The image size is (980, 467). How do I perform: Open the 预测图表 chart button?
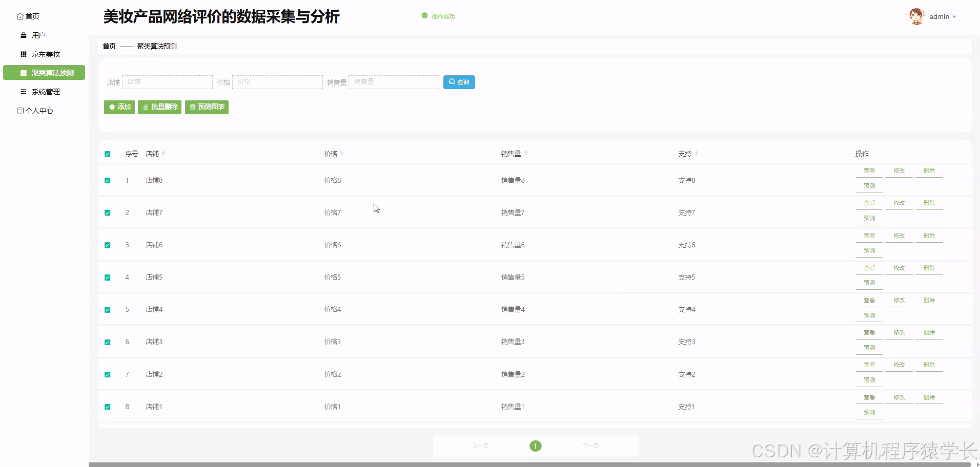(207, 107)
